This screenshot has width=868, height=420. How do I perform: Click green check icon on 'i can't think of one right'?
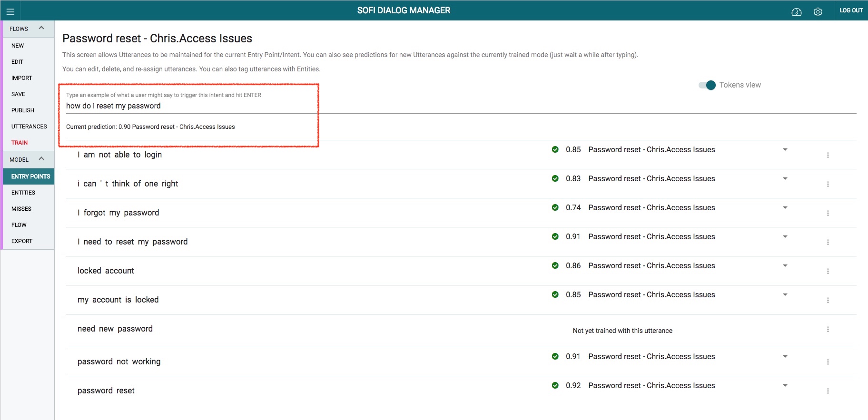coord(555,178)
